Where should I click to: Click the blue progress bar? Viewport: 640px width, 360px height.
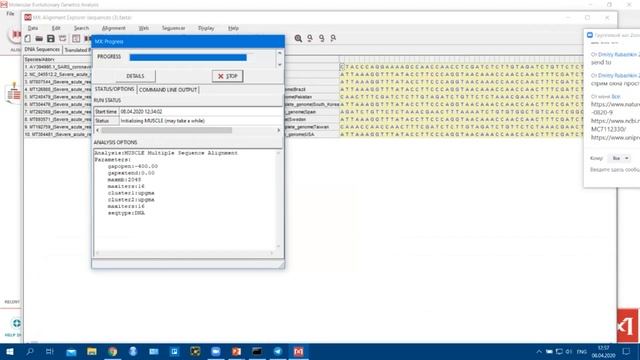click(188, 57)
